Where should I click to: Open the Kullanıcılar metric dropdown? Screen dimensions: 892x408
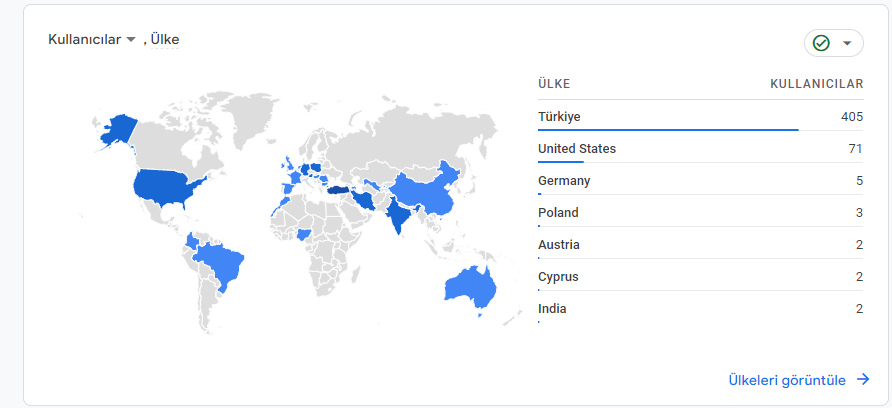coord(92,39)
